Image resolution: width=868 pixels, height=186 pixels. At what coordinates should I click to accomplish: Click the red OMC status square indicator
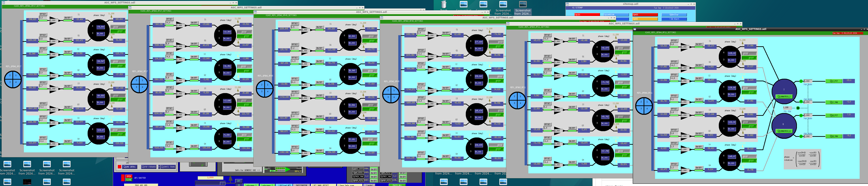(119, 167)
